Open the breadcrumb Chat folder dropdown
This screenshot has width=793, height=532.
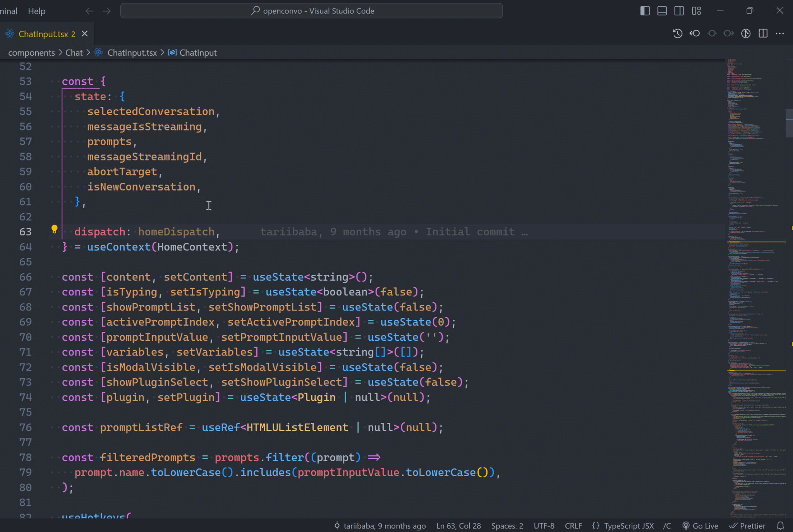coord(74,53)
